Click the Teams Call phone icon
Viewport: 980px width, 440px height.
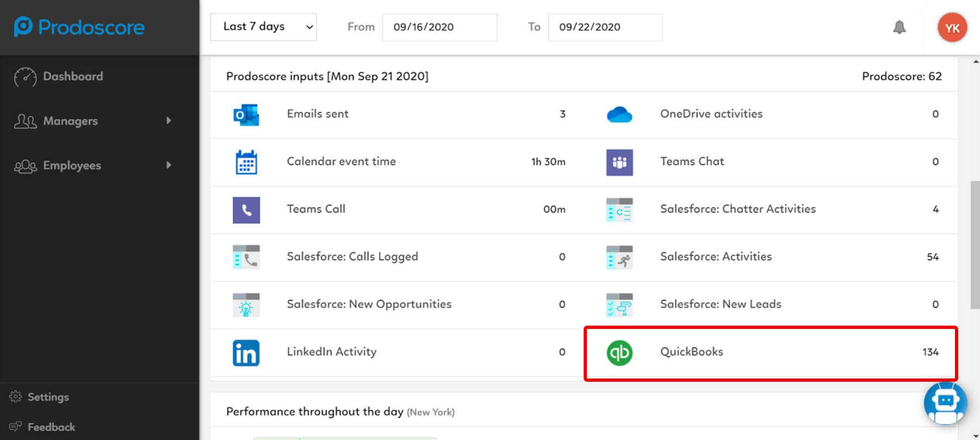[246, 210]
